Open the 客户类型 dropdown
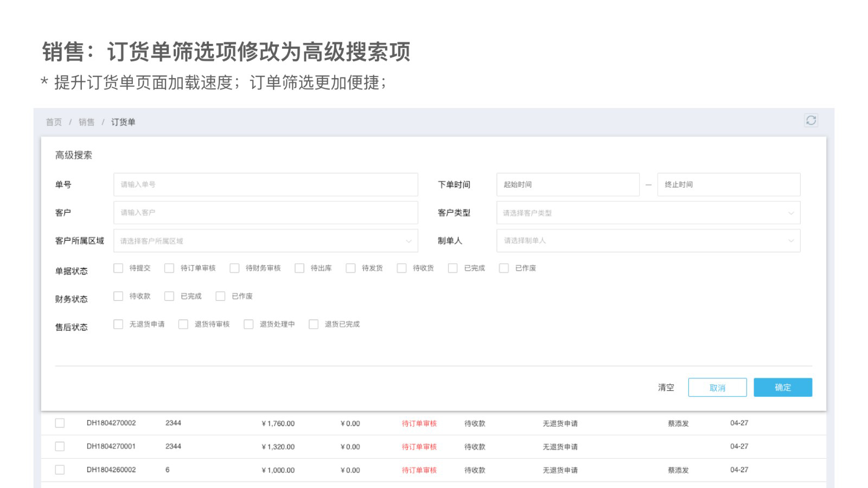The width and height of the screenshot is (868, 488). click(648, 213)
